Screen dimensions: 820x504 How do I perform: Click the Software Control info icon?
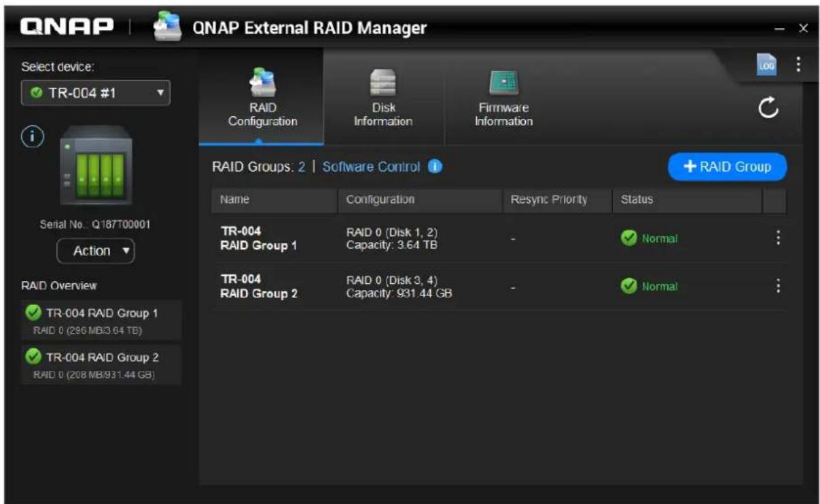[x=435, y=166]
